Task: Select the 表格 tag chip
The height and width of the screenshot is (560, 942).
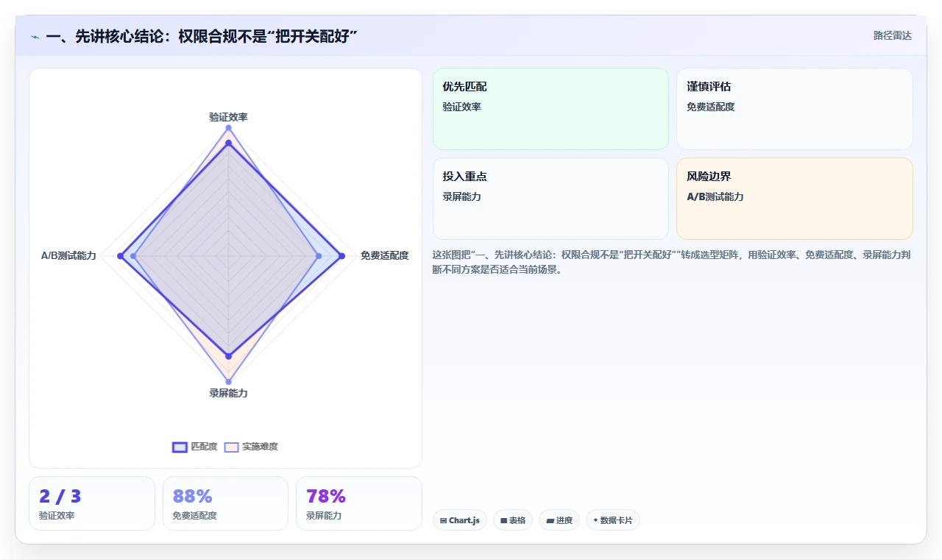Action: point(513,520)
